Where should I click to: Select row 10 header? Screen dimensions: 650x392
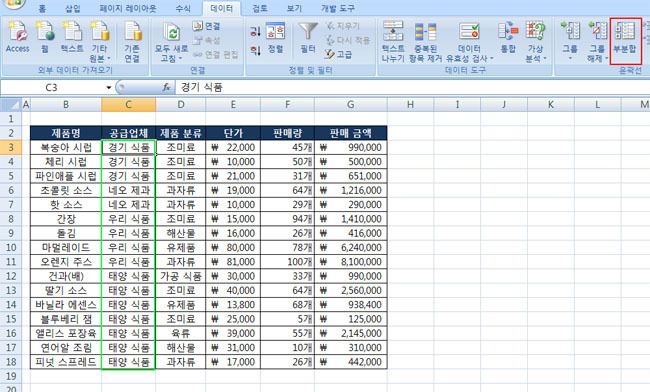(11, 247)
